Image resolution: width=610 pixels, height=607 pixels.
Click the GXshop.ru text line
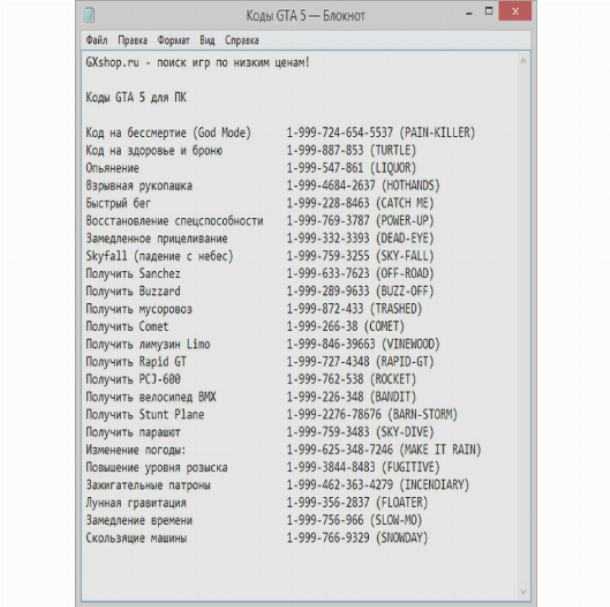click(x=198, y=62)
